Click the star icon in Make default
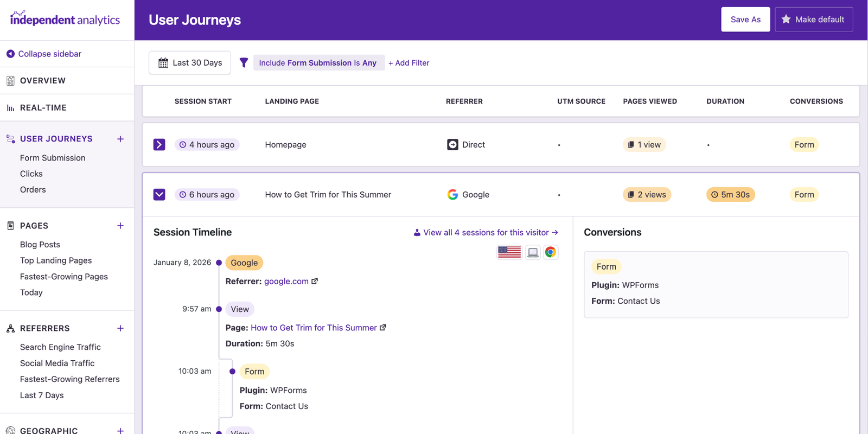This screenshot has height=434, width=868. tap(786, 19)
